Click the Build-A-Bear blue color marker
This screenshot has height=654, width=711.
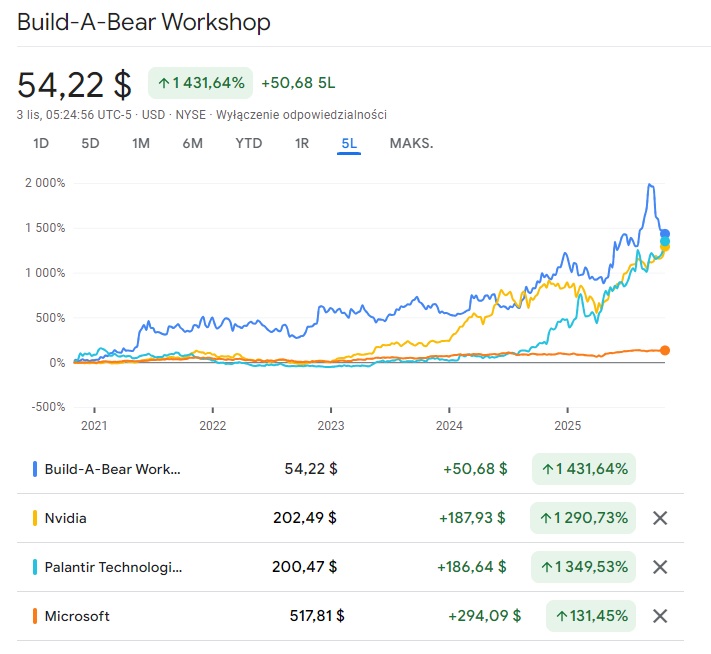35,468
